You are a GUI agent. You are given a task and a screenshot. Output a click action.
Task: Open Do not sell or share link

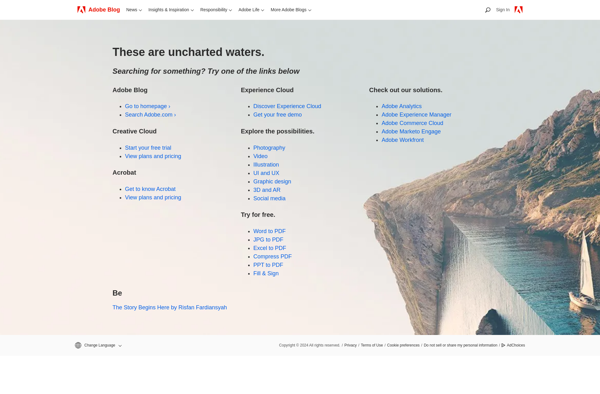click(x=460, y=345)
